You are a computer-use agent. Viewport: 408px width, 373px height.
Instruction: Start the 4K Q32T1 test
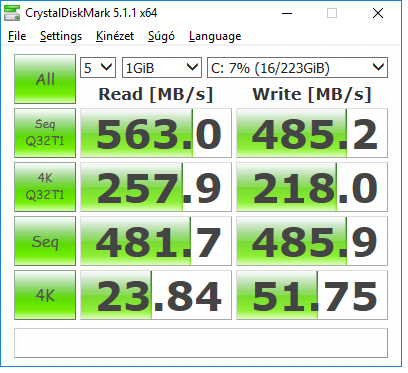tap(45, 187)
